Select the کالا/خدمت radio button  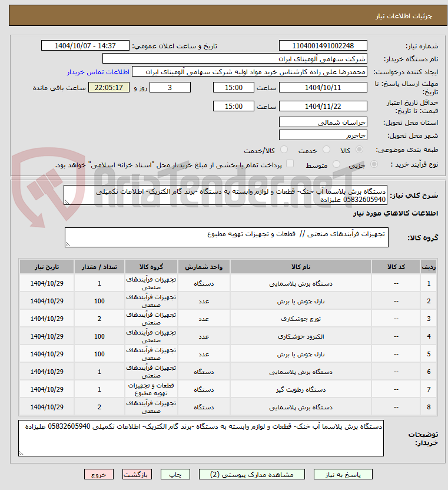[x=284, y=150]
